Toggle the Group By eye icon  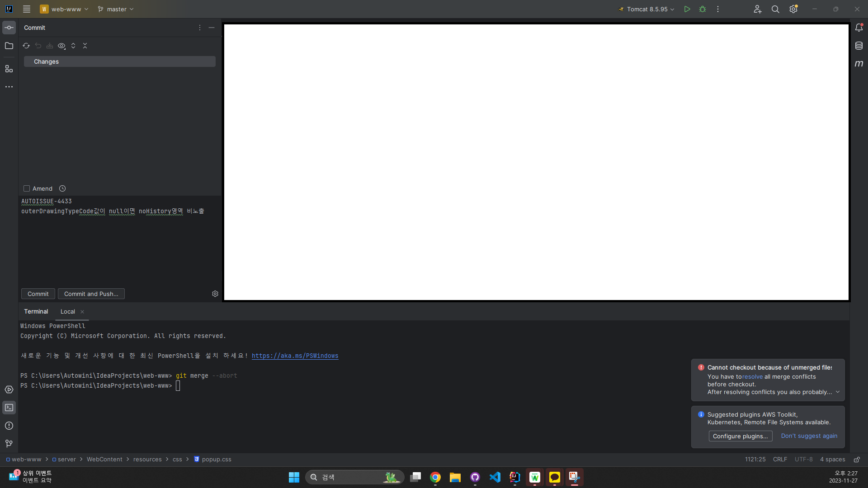coord(61,46)
